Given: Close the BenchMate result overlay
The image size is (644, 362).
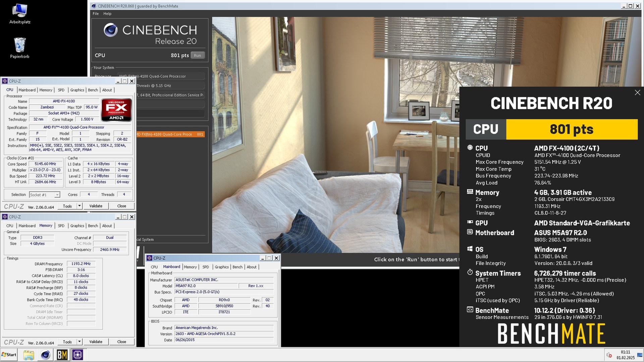Looking at the screenshot, I should [637, 93].
